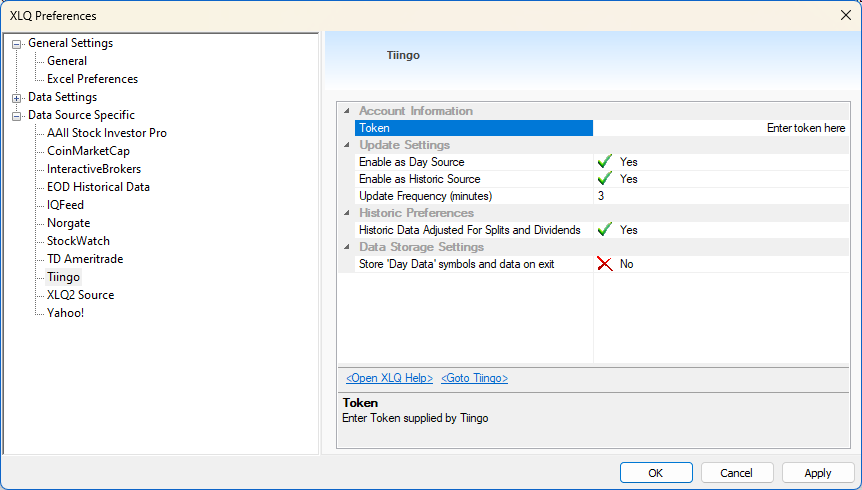Collapse the Account Information section

pyautogui.click(x=347, y=111)
